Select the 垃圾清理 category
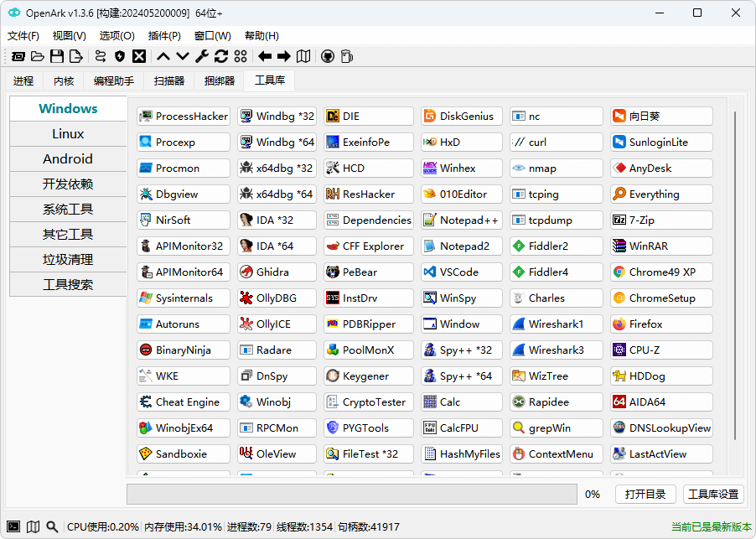The image size is (756, 539). (x=68, y=259)
